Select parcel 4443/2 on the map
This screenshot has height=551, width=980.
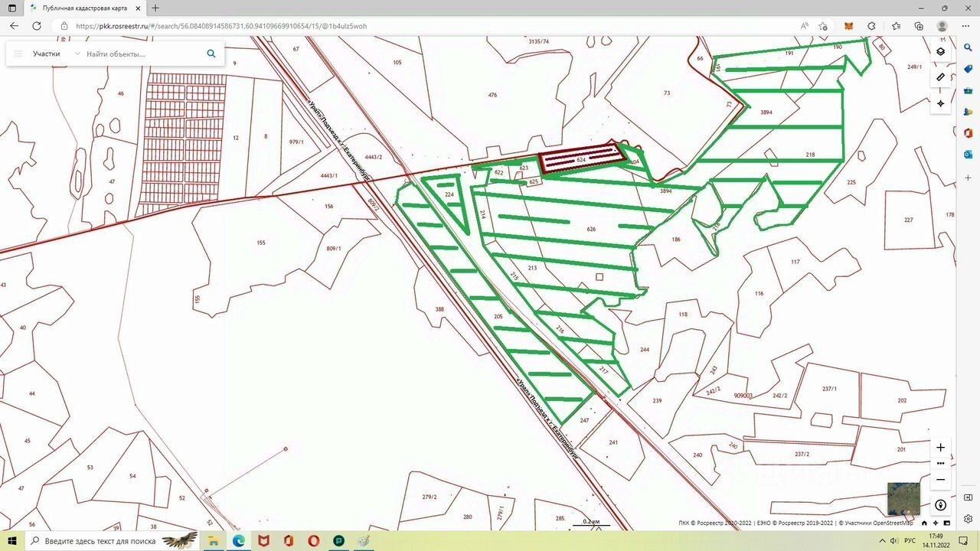374,157
